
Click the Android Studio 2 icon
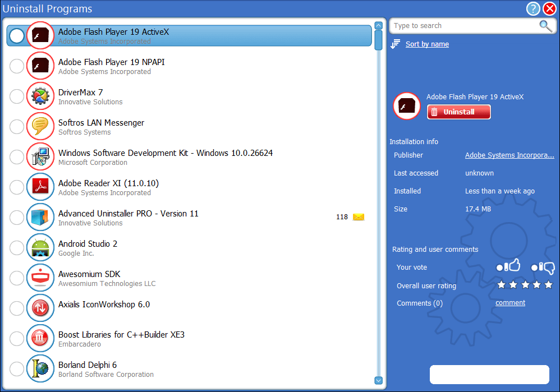click(40, 248)
